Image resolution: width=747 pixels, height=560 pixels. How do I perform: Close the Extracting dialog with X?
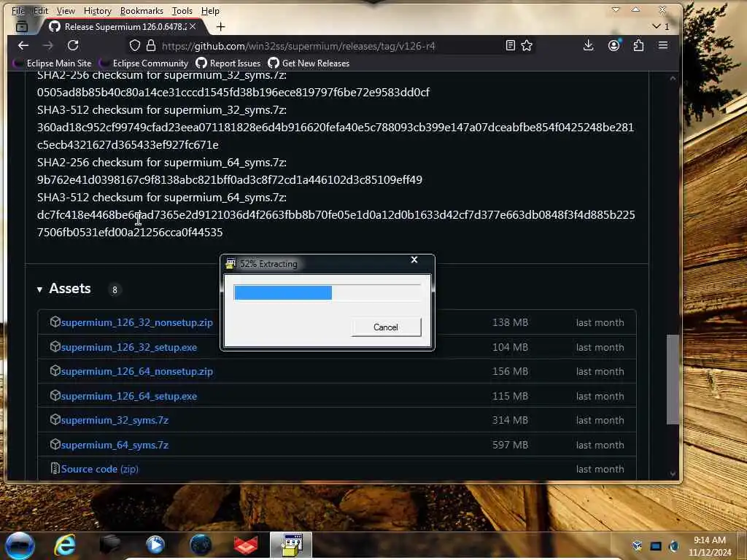tap(414, 260)
